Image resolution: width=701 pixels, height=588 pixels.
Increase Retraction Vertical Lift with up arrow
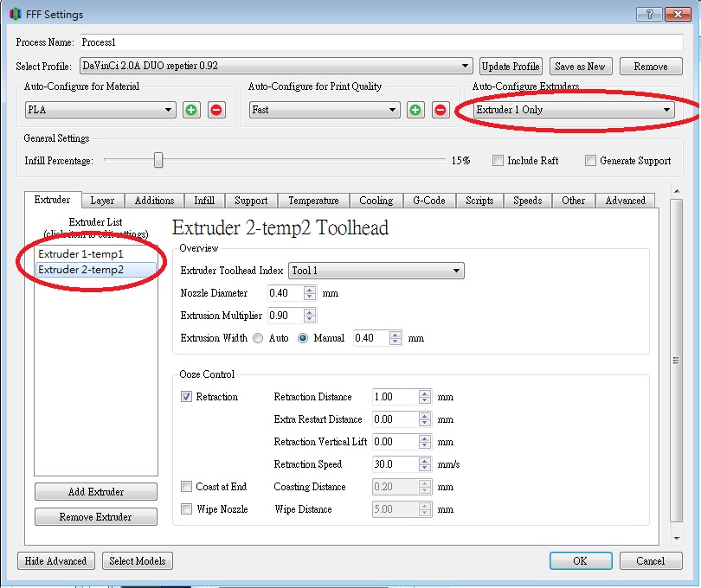tap(425, 438)
